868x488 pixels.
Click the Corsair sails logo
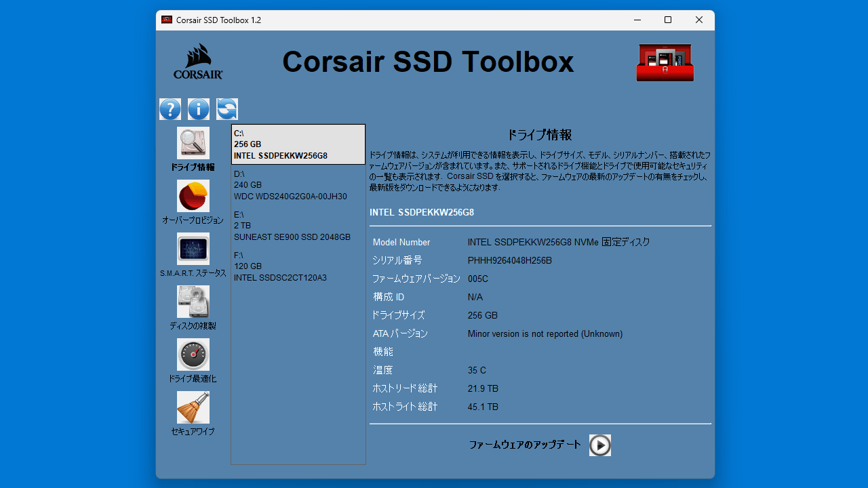pos(198,62)
